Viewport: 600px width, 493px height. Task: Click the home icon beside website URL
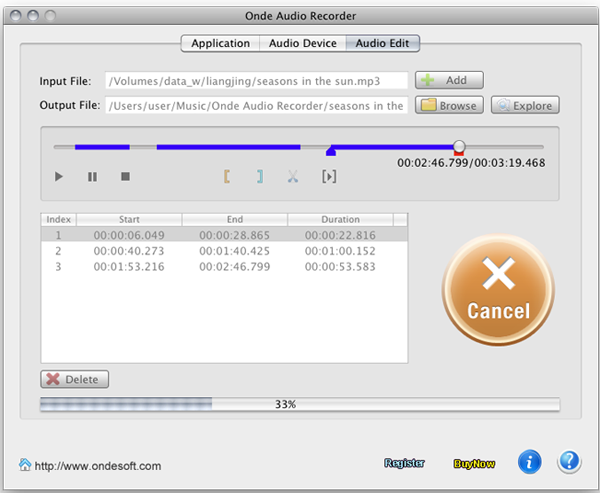click(25, 465)
